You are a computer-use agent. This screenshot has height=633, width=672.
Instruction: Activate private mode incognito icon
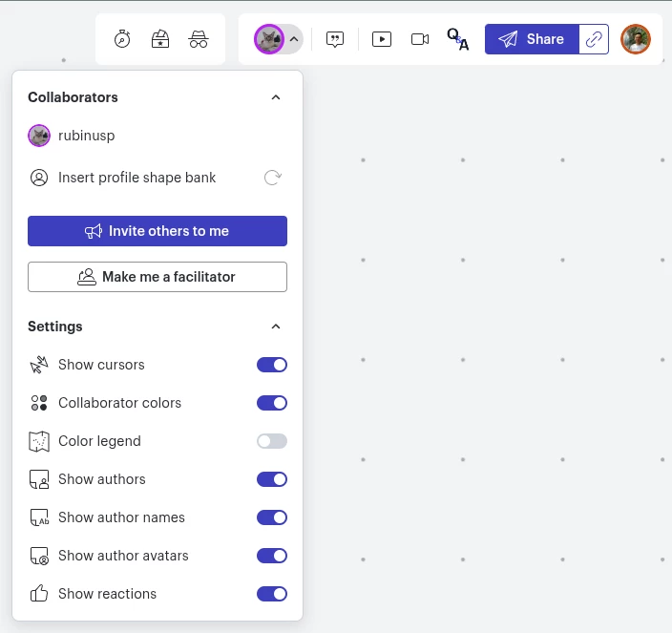click(199, 39)
